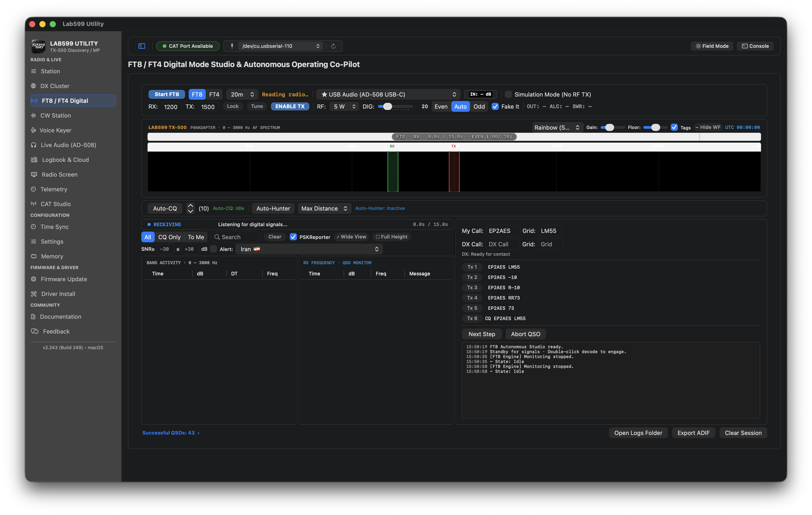This screenshot has width=812, height=515.
Task: Click the Documentation page icon
Action: [33, 317]
